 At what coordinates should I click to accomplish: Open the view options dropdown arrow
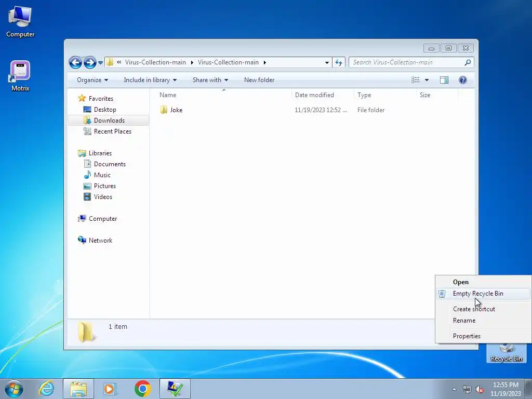click(x=427, y=80)
